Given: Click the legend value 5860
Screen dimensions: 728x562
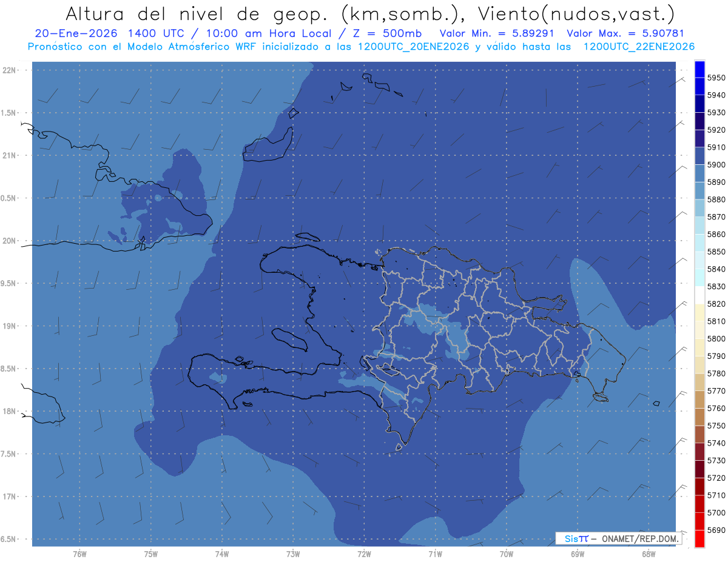Looking at the screenshot, I should click(716, 235).
